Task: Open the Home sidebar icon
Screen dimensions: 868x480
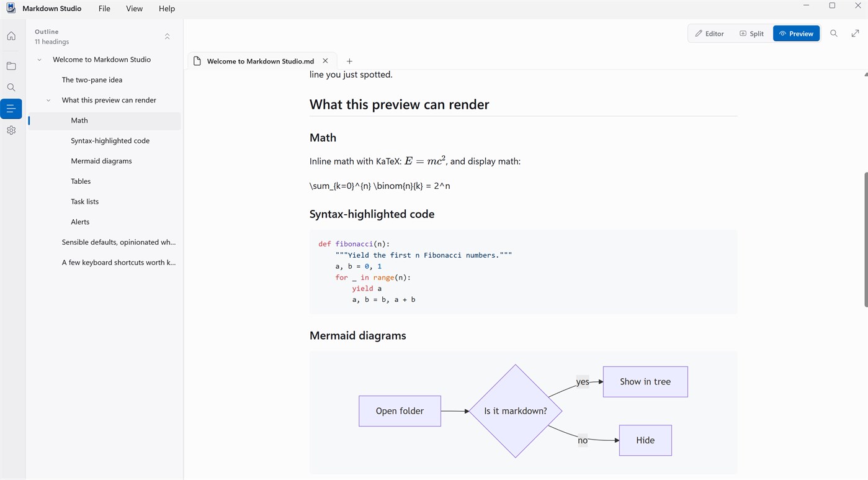Action: coord(11,36)
